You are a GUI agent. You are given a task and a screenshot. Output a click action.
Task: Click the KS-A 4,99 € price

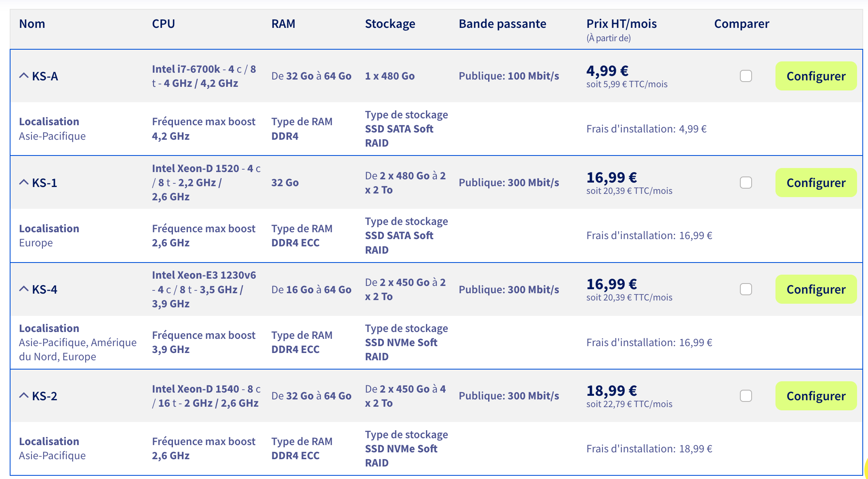607,71
